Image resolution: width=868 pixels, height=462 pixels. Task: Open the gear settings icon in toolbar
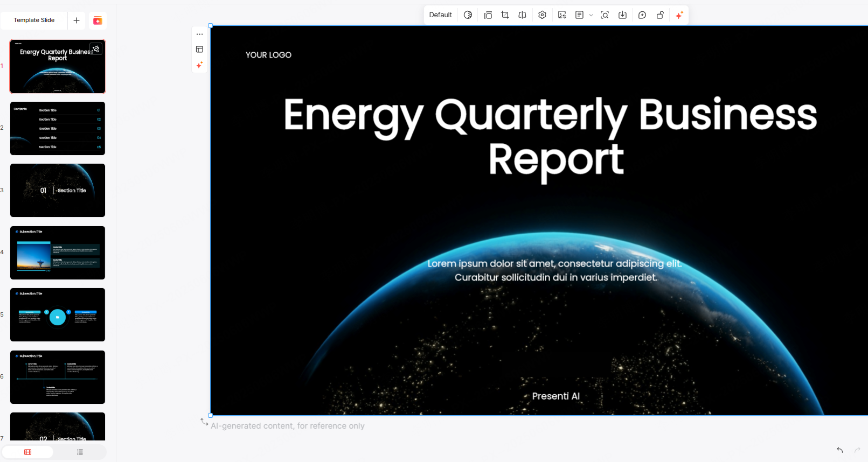tap(542, 15)
